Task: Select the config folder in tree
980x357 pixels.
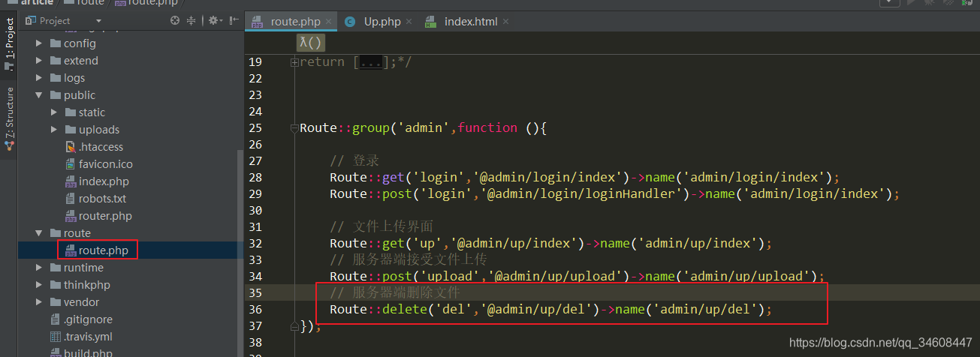Action: tap(80, 43)
